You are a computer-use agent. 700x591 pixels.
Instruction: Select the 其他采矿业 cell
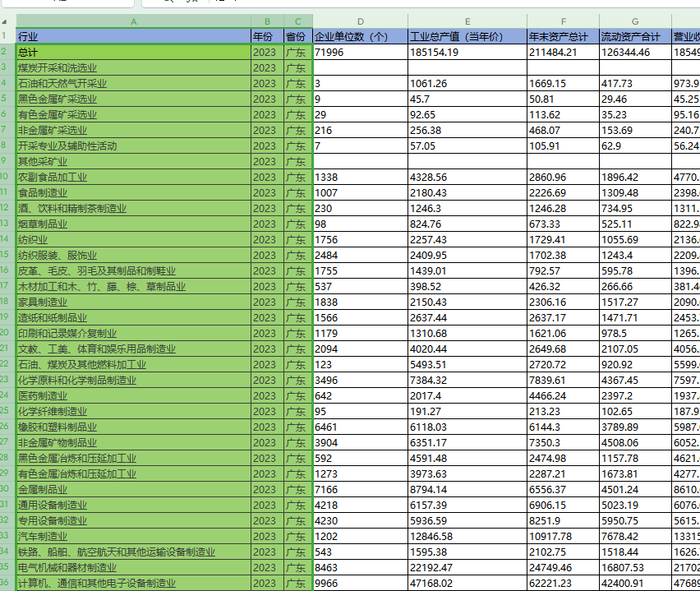(133, 162)
